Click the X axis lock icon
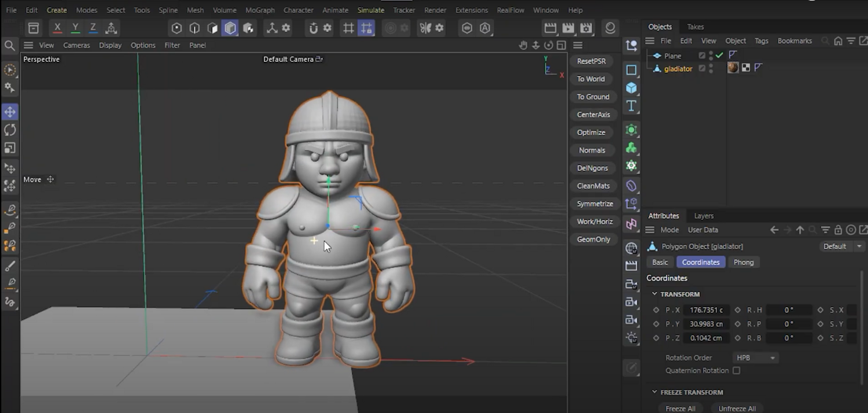Viewport: 868px width, 413px height. pyautogui.click(x=57, y=28)
